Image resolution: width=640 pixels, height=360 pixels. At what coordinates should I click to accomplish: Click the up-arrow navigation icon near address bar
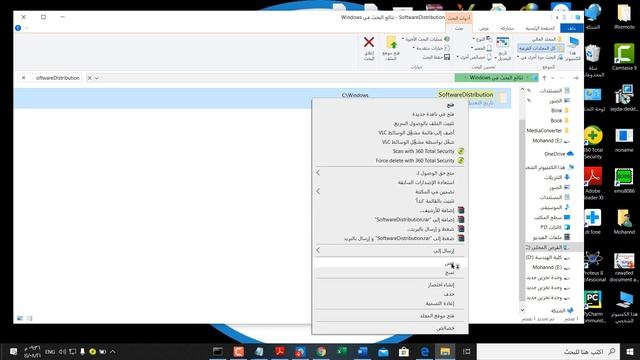[x=544, y=78]
